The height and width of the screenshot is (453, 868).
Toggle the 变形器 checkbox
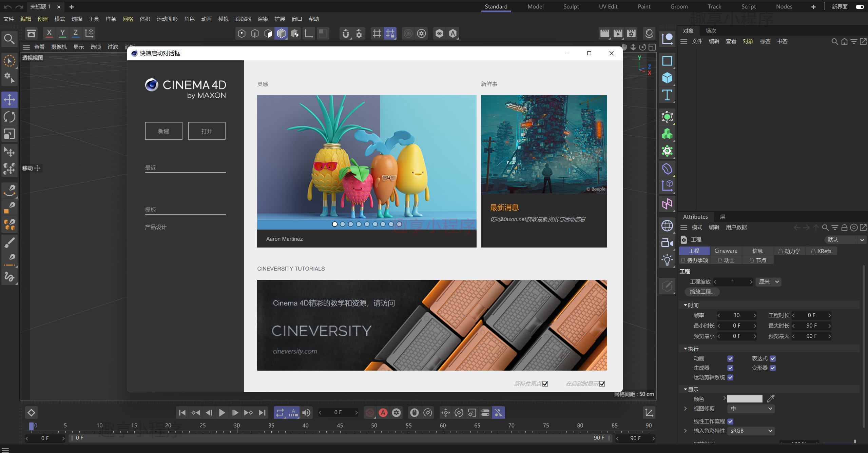point(773,368)
